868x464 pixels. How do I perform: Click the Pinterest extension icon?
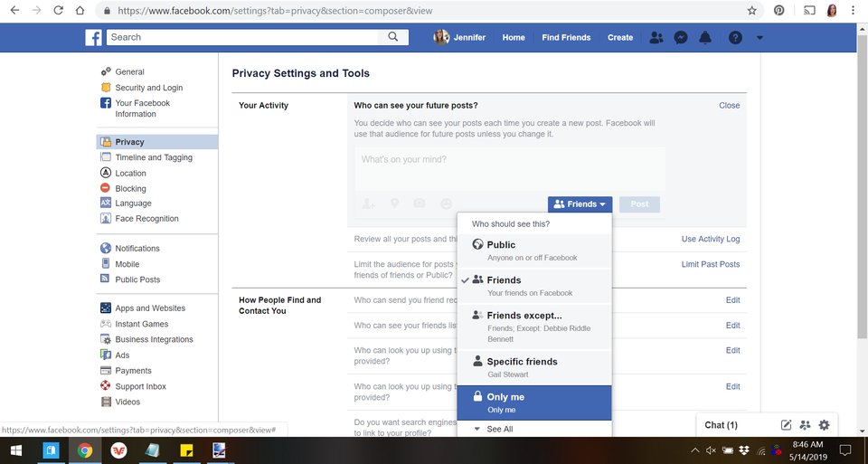pos(778,11)
